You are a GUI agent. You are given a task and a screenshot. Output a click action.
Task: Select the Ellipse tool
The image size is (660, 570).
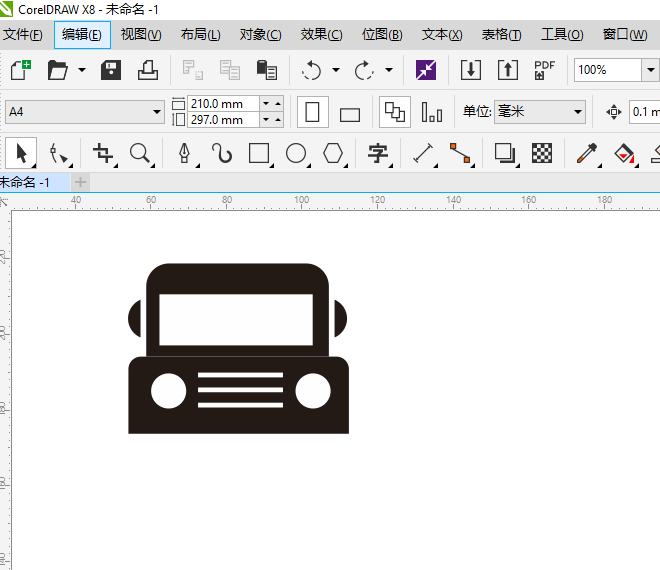[x=296, y=153]
